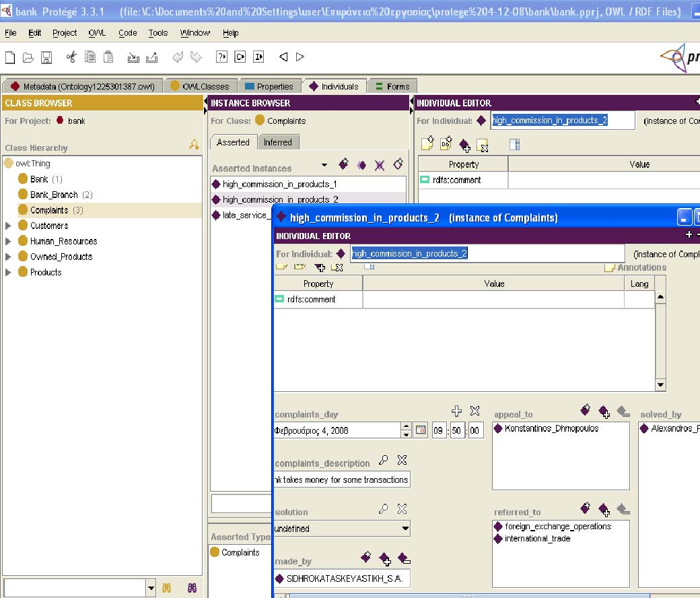Click binoculars search icon in Class Browser
Screen dimensions: 700x598
pos(166,588)
